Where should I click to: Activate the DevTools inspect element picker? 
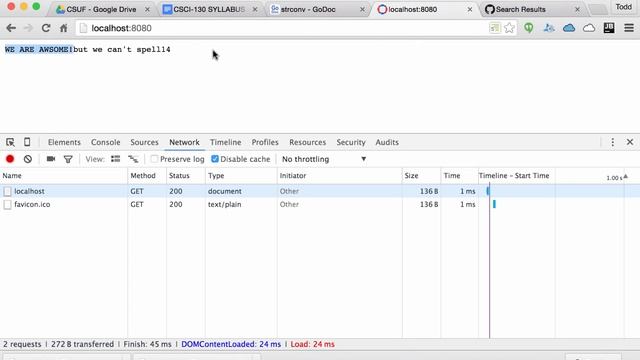tap(10, 142)
